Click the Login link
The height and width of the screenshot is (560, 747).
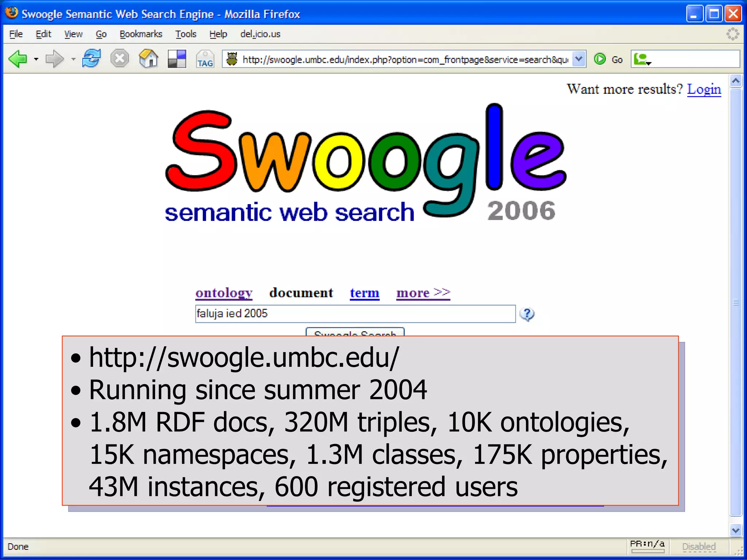tap(704, 89)
